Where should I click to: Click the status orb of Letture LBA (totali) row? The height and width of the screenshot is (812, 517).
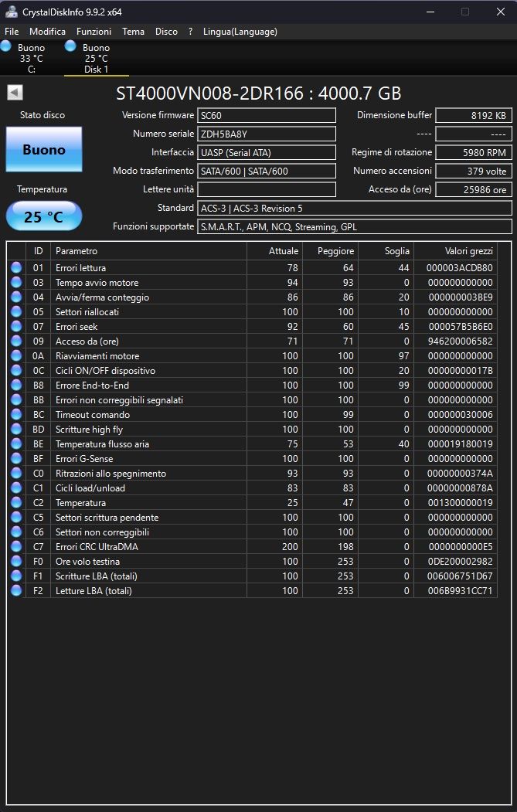(16, 590)
